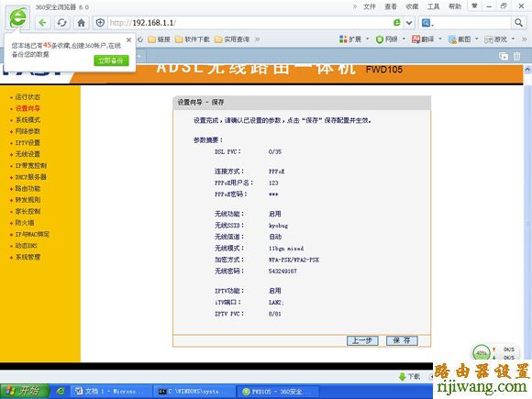Expand more bookmarks chevron
Screen dimensions: 532x399
coord(258,39)
